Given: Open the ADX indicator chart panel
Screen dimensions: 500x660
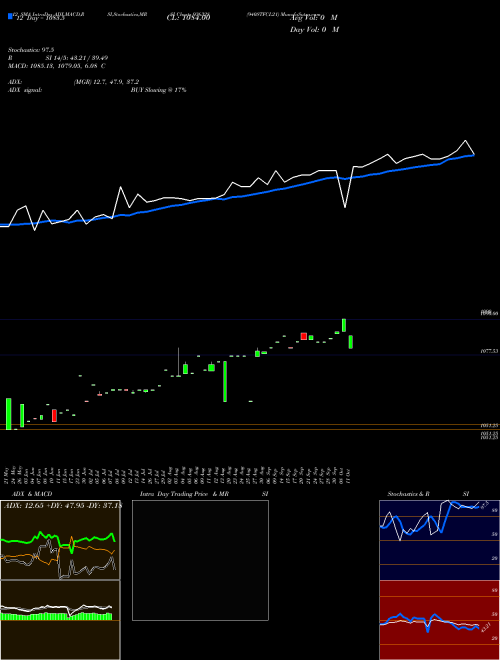Looking at the screenshot, I should coord(60,540).
